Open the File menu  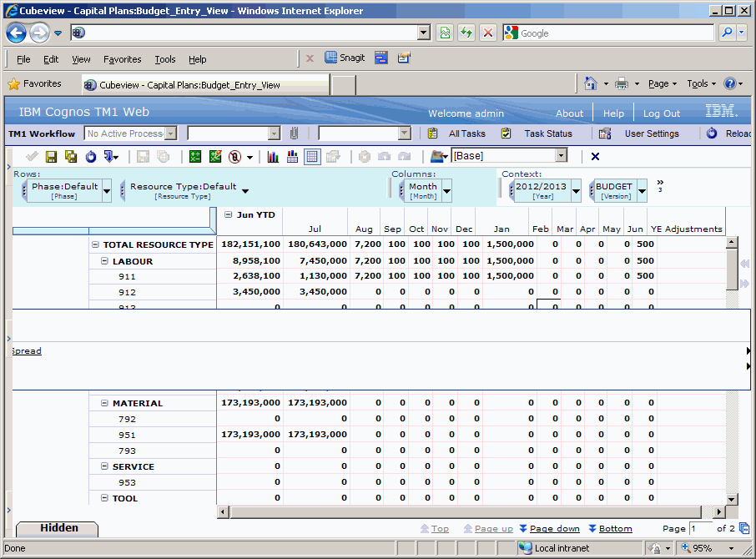(x=23, y=59)
